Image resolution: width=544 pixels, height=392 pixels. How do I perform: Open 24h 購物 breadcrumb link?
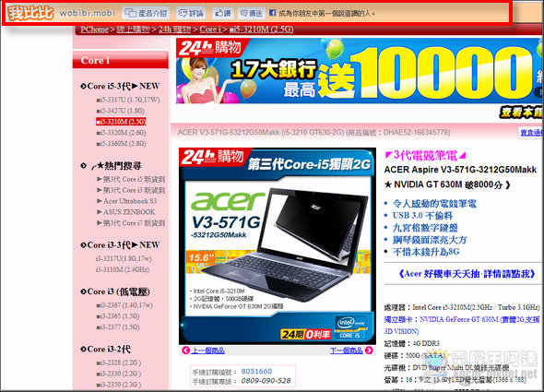pyautogui.click(x=174, y=30)
